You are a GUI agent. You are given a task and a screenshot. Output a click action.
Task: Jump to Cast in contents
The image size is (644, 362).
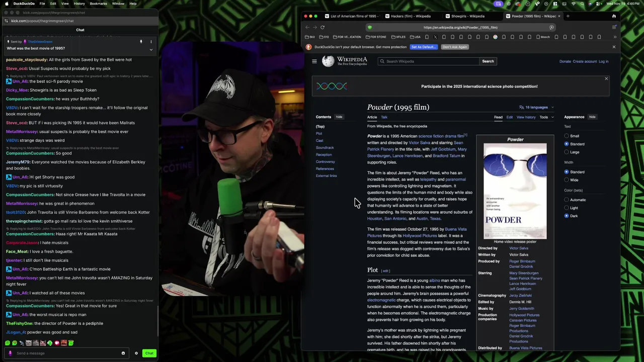pyautogui.click(x=319, y=140)
